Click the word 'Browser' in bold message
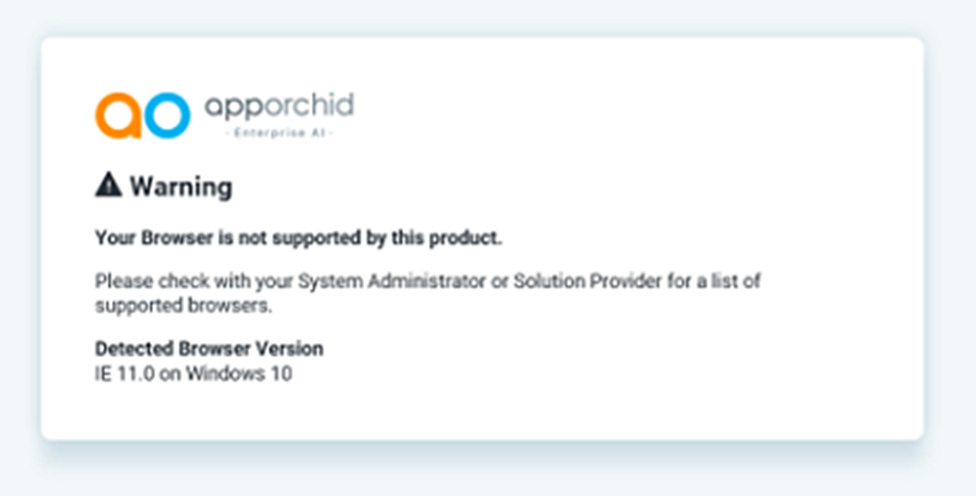 tap(167, 239)
